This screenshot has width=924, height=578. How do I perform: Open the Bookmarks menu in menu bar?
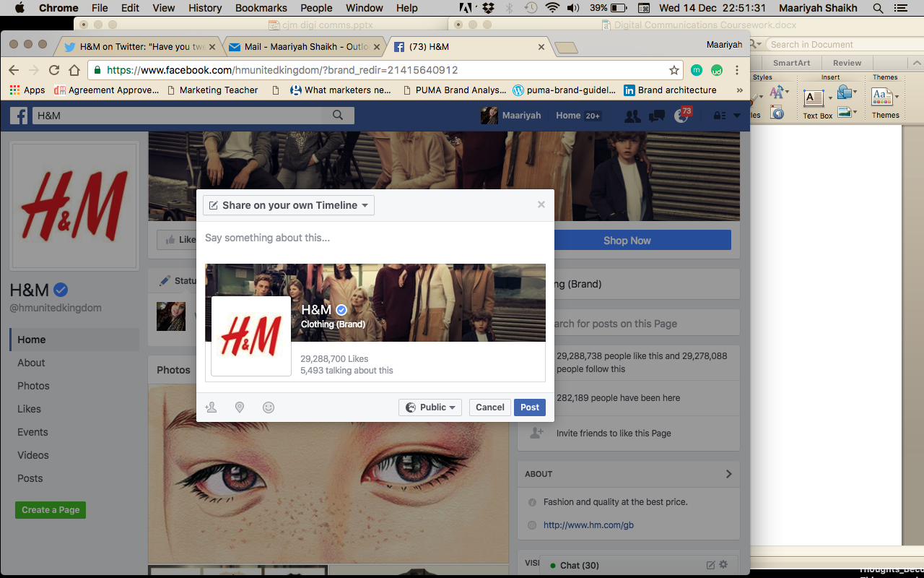(x=262, y=8)
